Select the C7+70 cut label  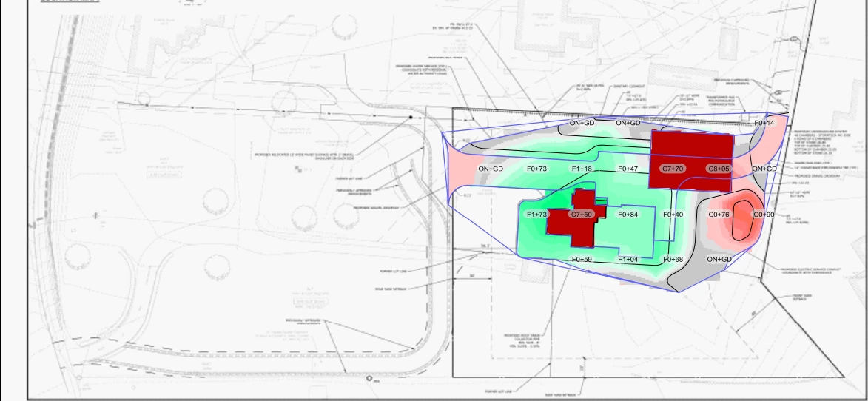coord(673,169)
